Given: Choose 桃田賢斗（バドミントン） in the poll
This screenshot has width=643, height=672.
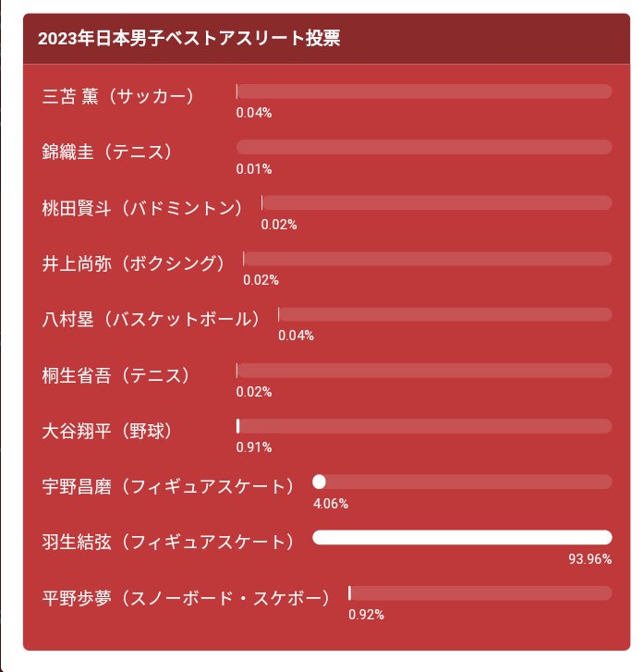Looking at the screenshot, I should pyautogui.click(x=141, y=208).
